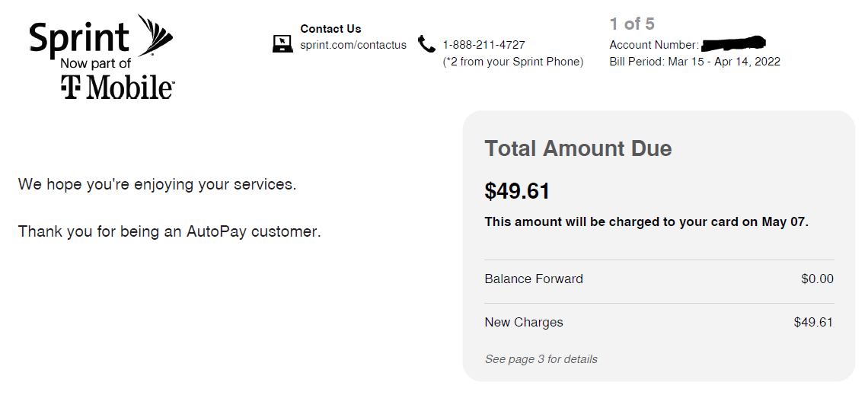Click the $49.61 total amount
Screen dimensions: 868x395
tap(517, 192)
